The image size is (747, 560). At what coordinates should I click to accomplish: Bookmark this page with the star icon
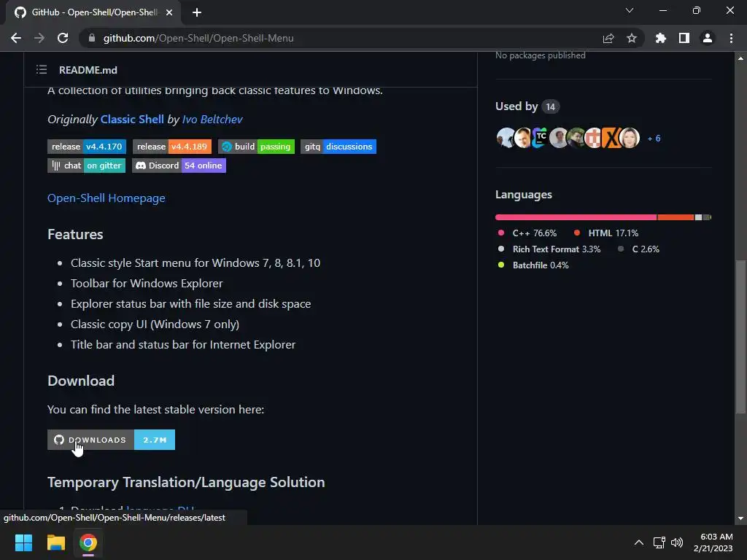tap(632, 38)
